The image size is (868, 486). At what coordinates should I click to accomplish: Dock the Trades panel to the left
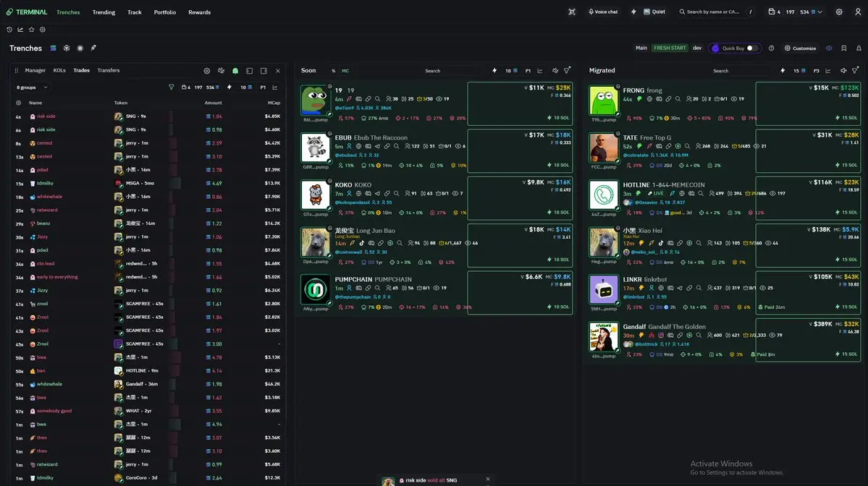(x=250, y=71)
